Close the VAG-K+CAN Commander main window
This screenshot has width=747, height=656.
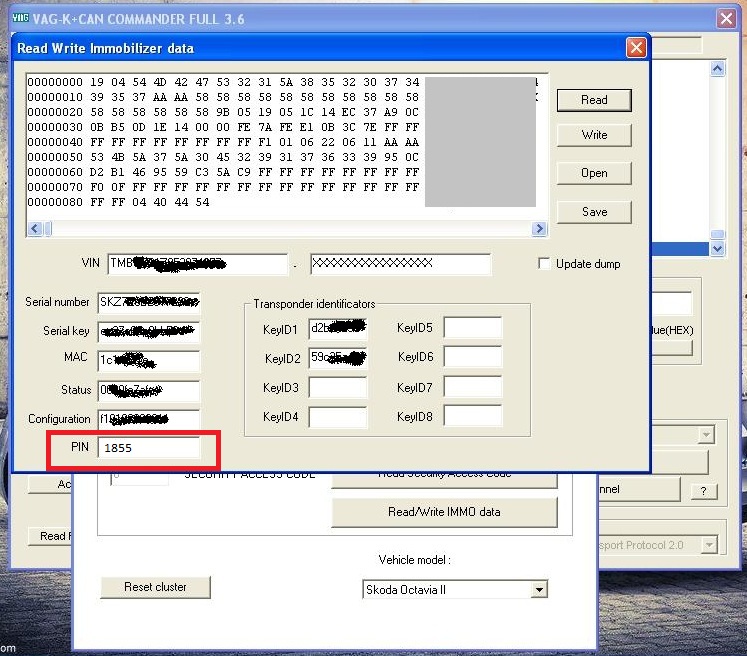pyautogui.click(x=727, y=19)
